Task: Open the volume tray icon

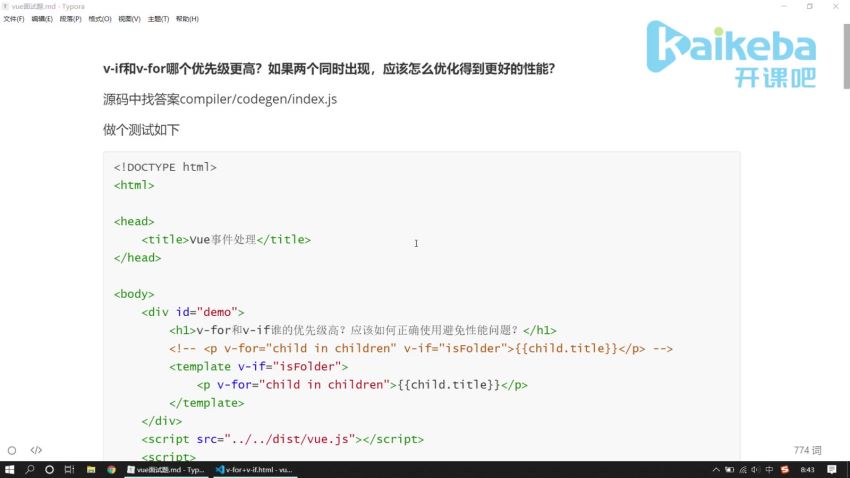Action: pyautogui.click(x=756, y=470)
